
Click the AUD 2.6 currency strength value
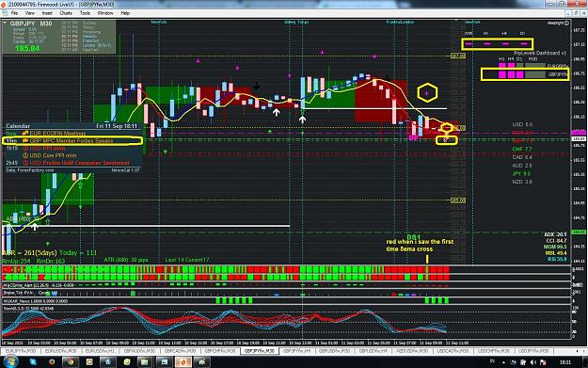pos(522,166)
